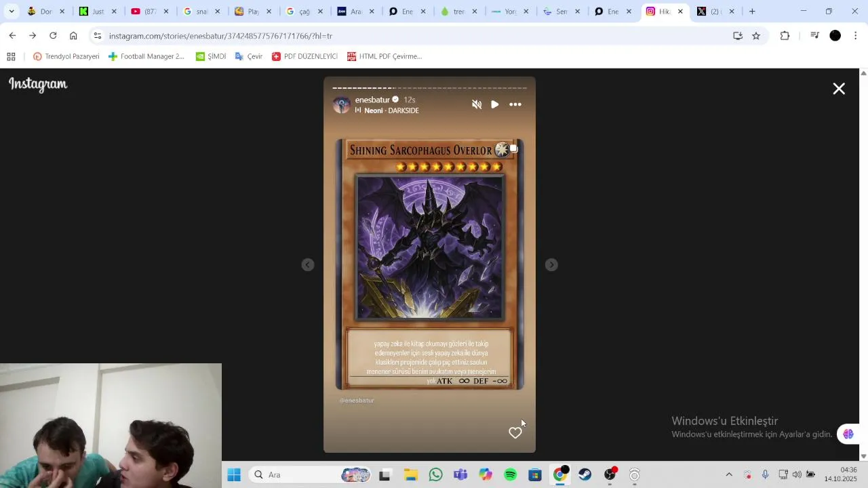Open a new browser tab

752,12
